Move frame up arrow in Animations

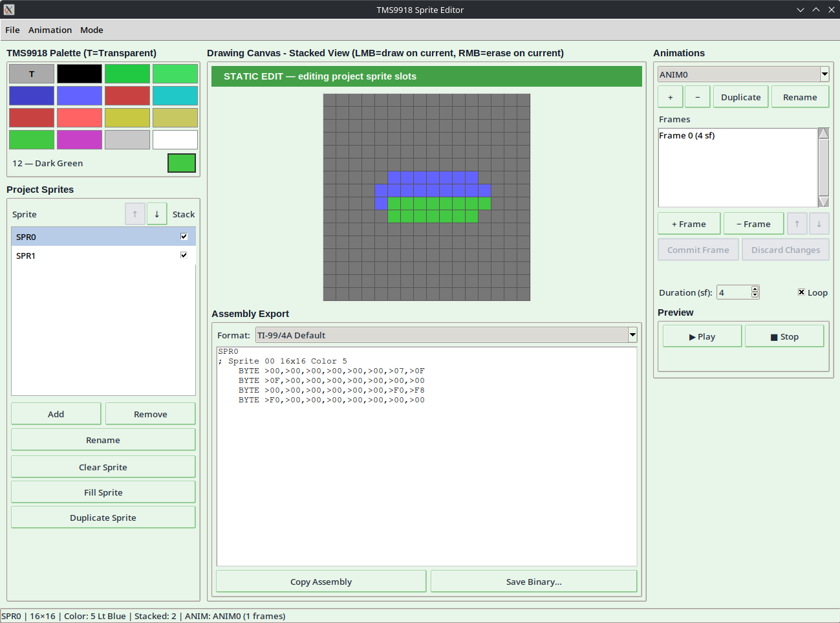(x=797, y=224)
